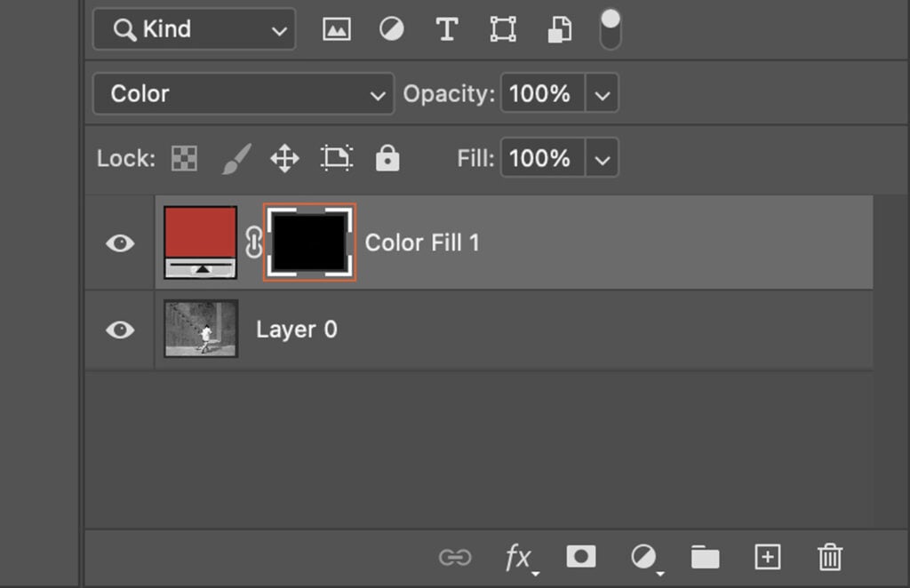The image size is (910, 588).
Task: Link the selected layers
Action: coord(456,557)
